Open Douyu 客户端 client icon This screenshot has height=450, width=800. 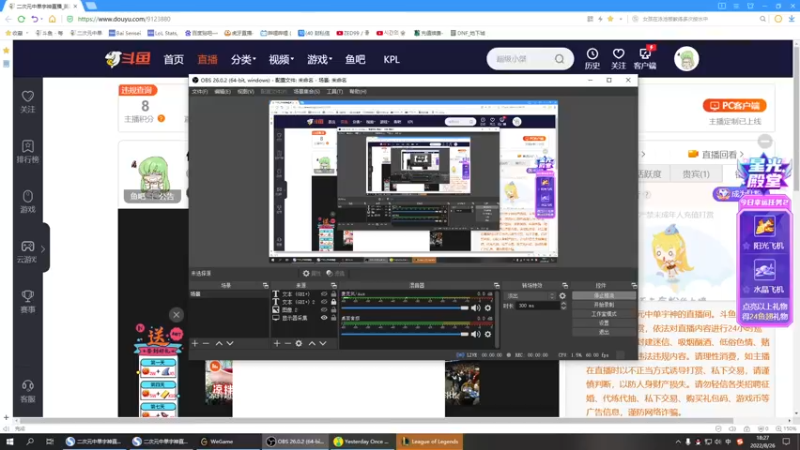coord(645,59)
